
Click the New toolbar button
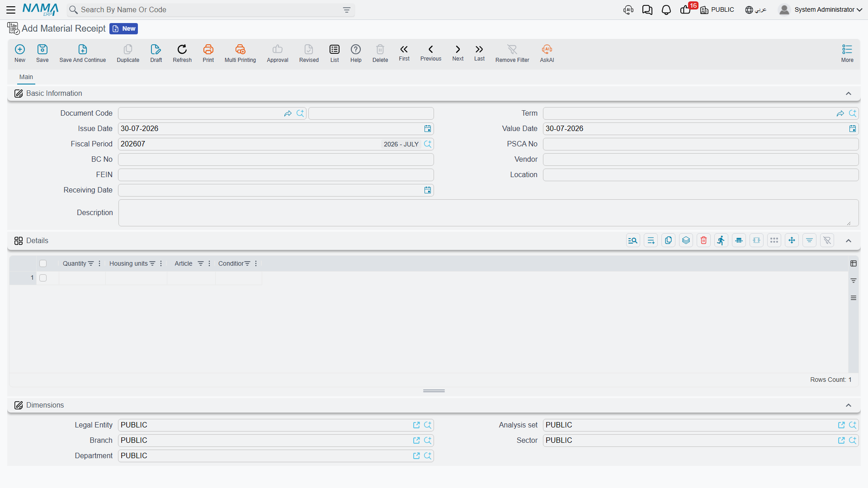[x=20, y=53]
